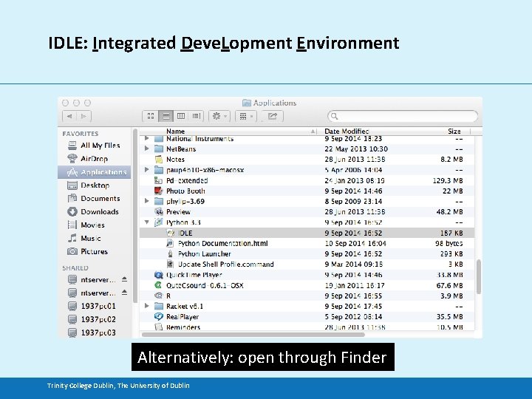Open the Action gear menu
The image size is (532, 399).
click(x=219, y=117)
